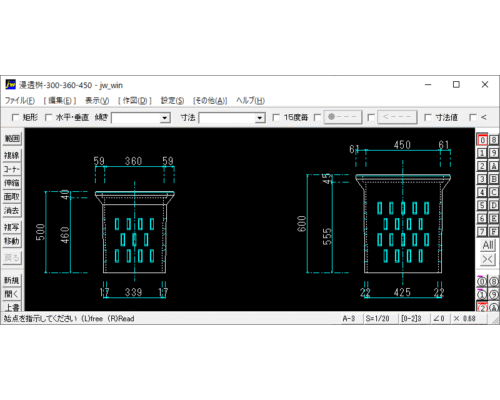Select layer 6 button
Screen dimensions: 500x400
click(x=482, y=218)
